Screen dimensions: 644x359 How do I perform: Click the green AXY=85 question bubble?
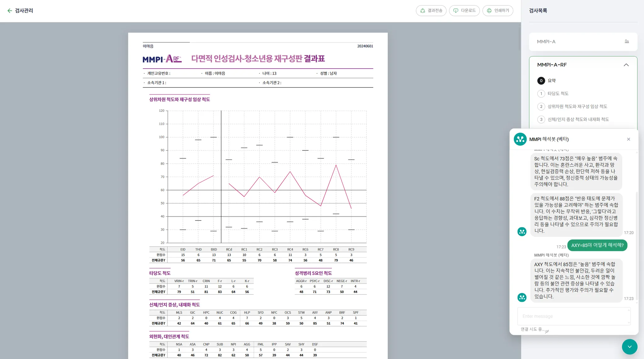(597, 245)
